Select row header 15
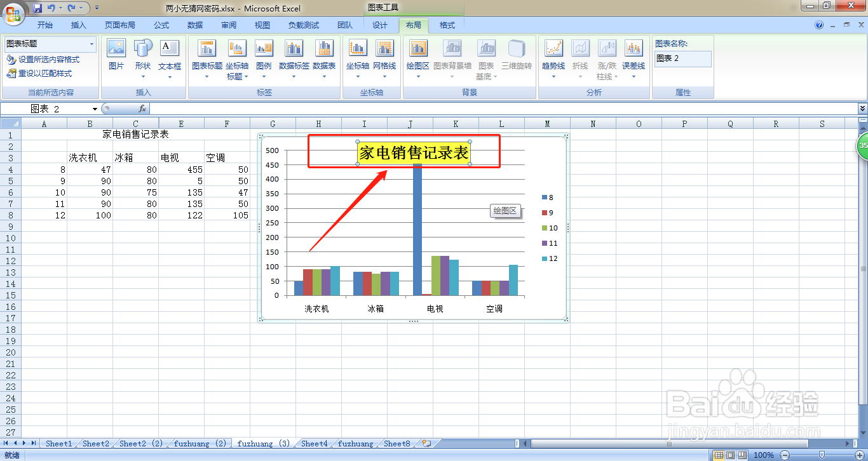This screenshot has width=868, height=461. pyautogui.click(x=10, y=295)
